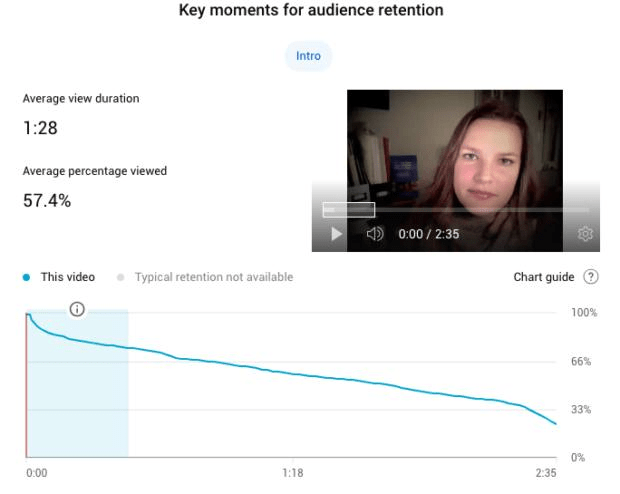Click the 1:28 average view duration value
This screenshot has width=620, height=494.
click(37, 131)
